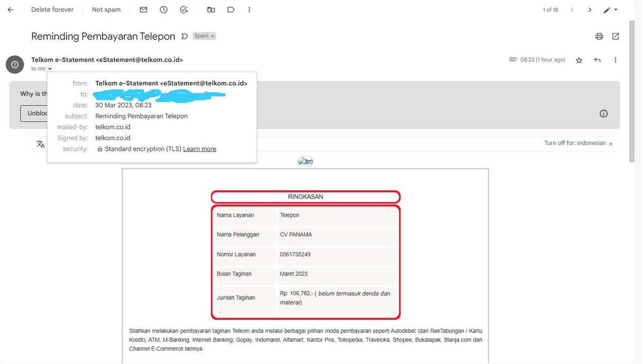Click 'Turn off for: Indonesian' link
The width and height of the screenshot is (642, 364).
coord(575,143)
